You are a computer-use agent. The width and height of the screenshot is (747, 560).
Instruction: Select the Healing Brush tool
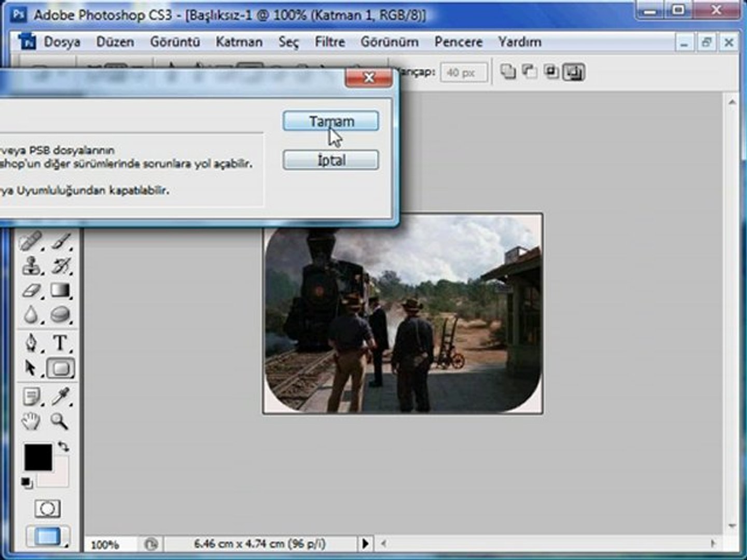(31, 242)
